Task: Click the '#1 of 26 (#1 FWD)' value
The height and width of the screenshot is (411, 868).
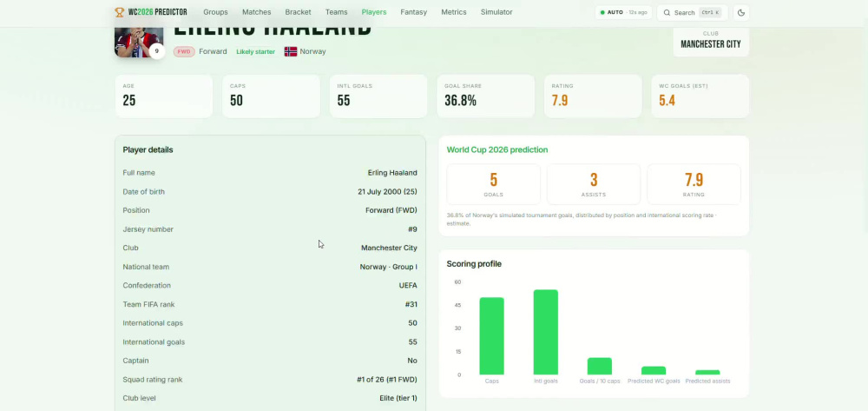Action: [387, 380]
